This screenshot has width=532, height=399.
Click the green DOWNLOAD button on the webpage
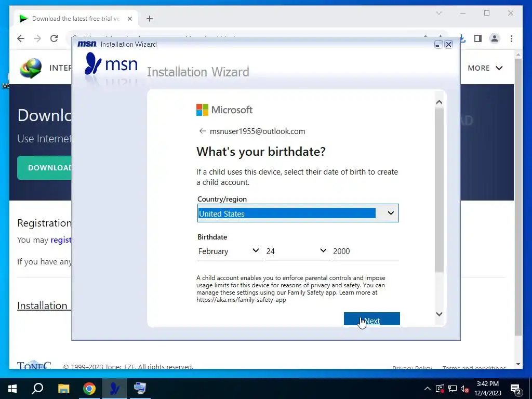[45, 168]
